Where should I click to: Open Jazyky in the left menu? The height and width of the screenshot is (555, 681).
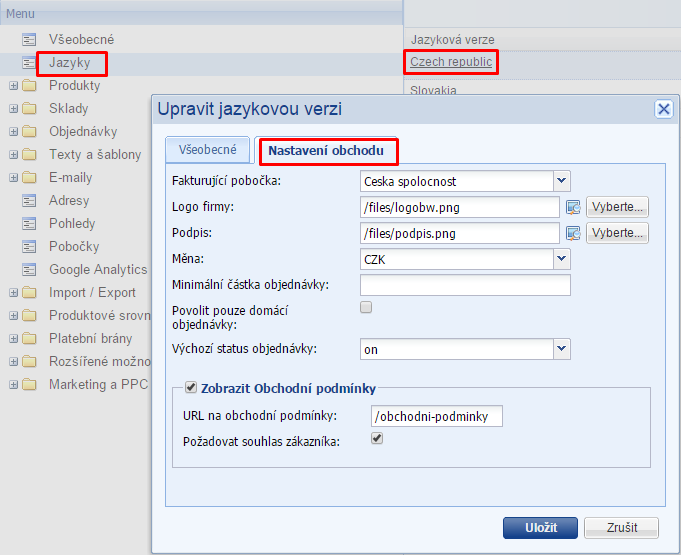69,63
